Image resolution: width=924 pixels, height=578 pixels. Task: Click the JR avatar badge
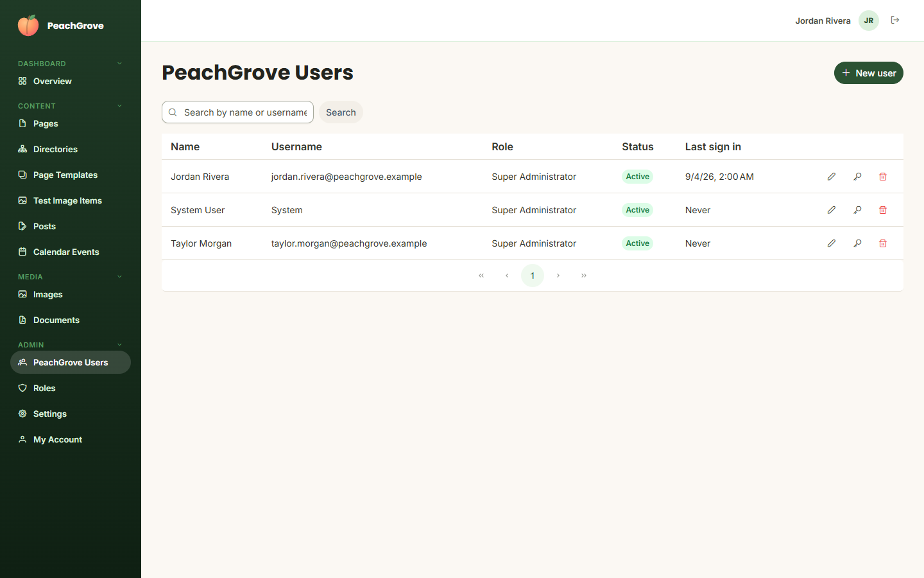click(x=869, y=21)
